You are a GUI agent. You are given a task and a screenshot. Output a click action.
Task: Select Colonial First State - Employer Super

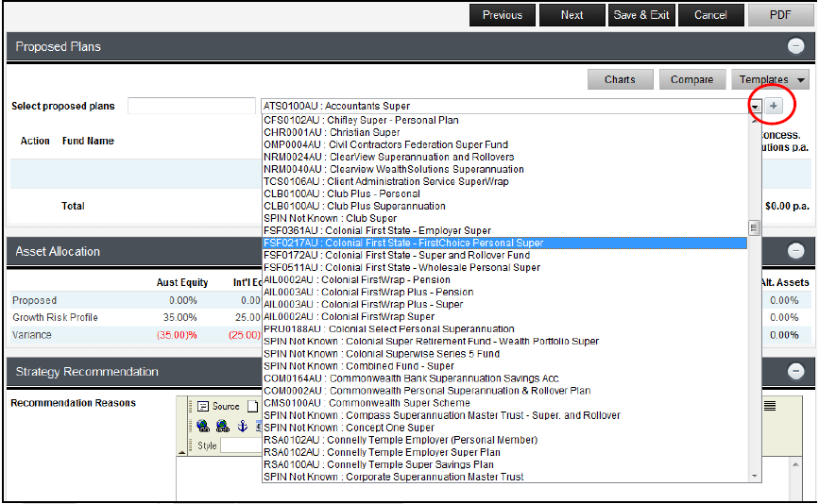coord(504,230)
